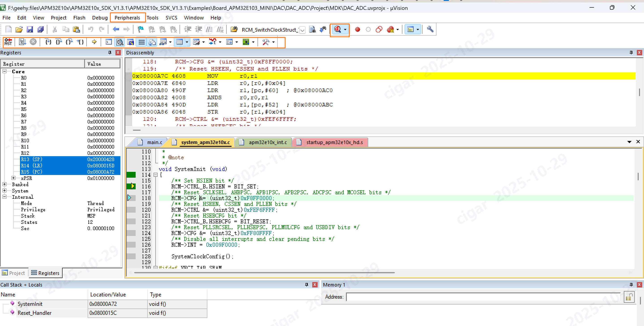Open the RCM_SwitchClockStruct find dropdown
The width and height of the screenshot is (644, 326).
(x=302, y=30)
